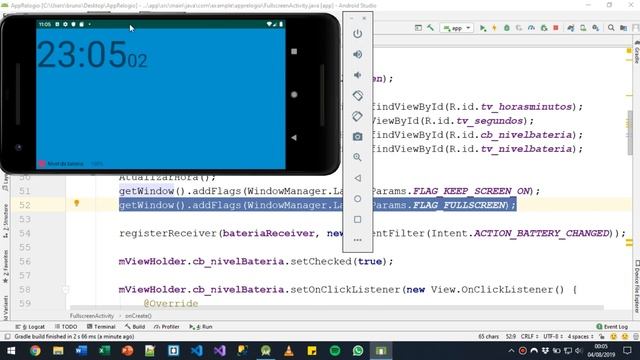This screenshot has height=360, width=640.
Task: Open the Favorites side panel tab
Action: [6, 266]
